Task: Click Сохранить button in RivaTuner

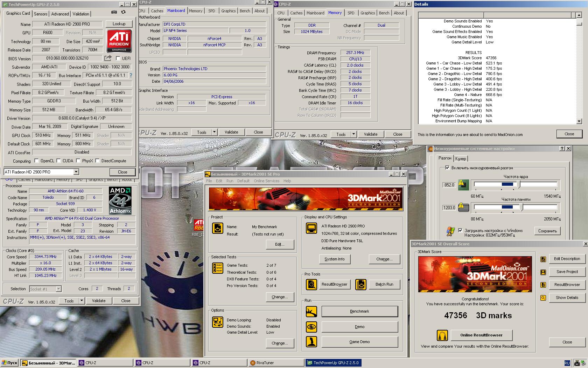Action: pos(547,231)
